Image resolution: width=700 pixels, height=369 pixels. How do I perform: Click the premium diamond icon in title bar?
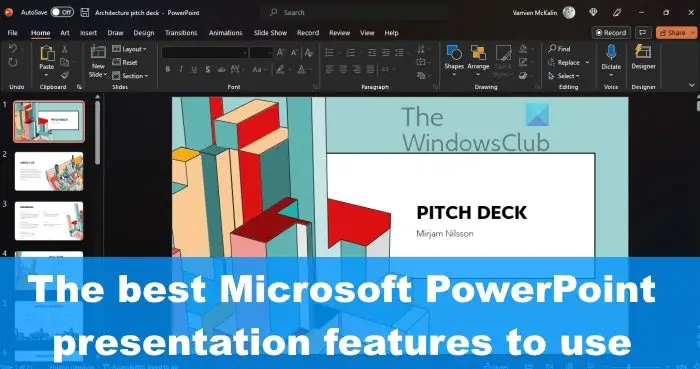(593, 12)
